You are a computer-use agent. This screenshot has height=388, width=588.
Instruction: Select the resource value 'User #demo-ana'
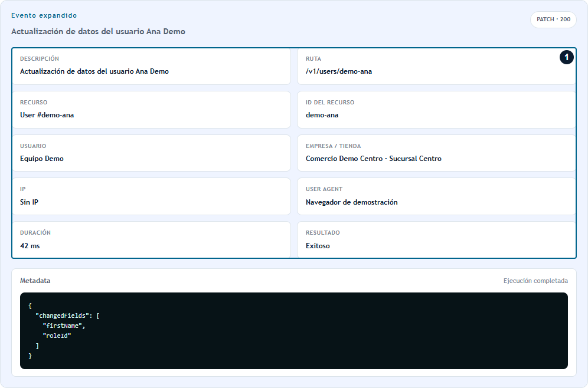[47, 115]
